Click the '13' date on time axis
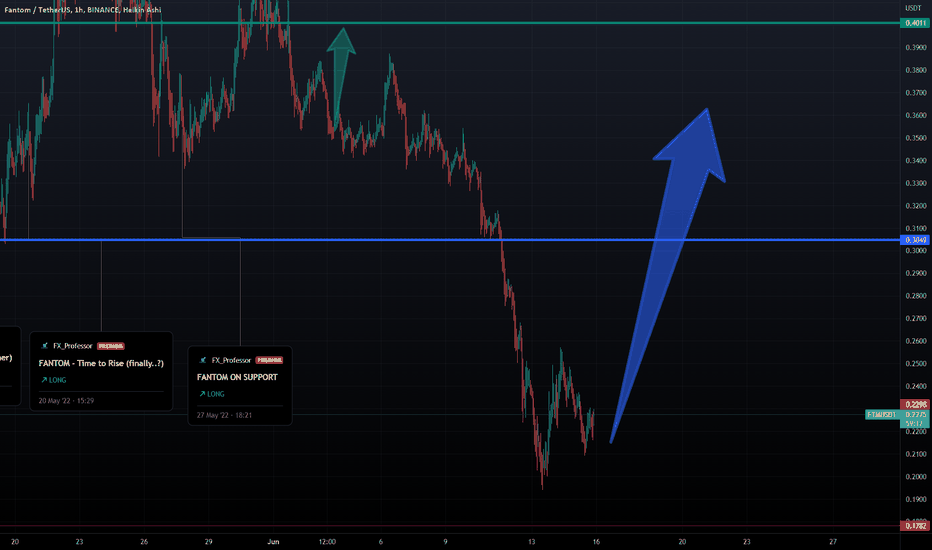This screenshot has width=932, height=550. [x=531, y=542]
